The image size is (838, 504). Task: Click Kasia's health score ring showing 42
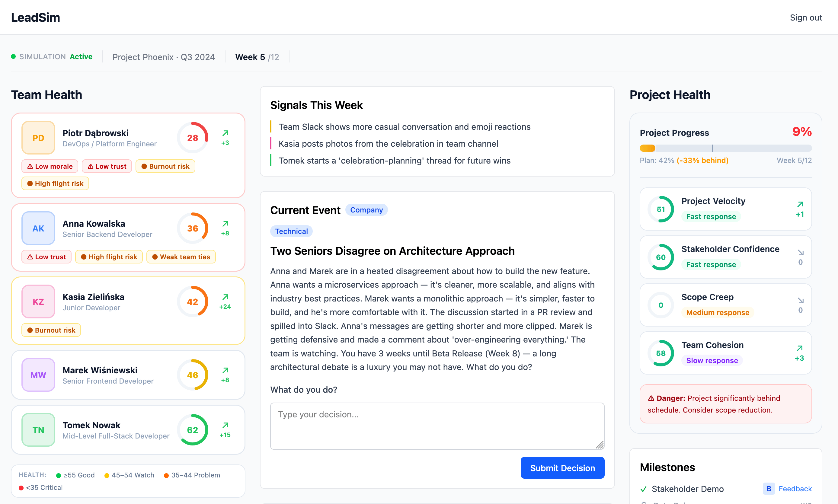pyautogui.click(x=193, y=301)
